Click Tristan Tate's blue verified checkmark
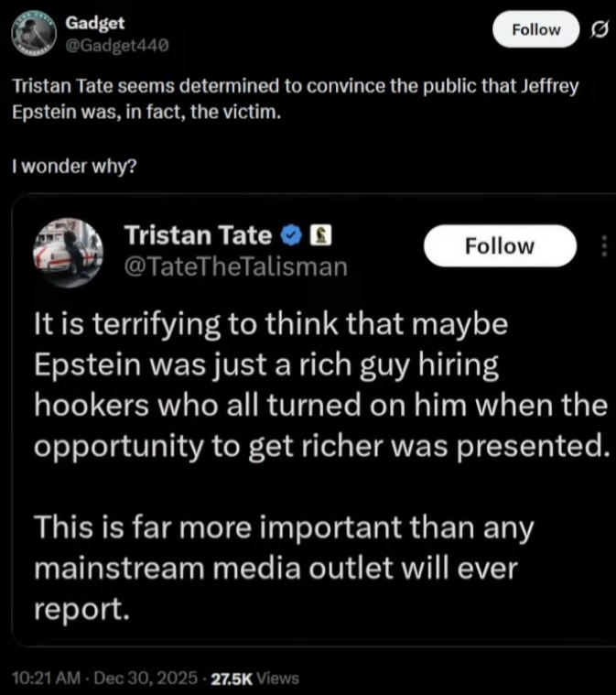The width and height of the screenshot is (616, 695). 291,235
